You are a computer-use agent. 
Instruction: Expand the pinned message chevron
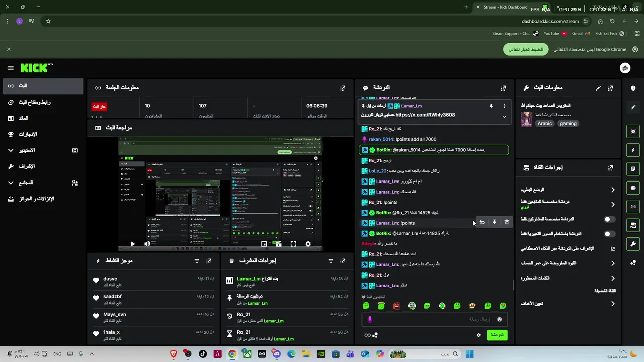pyautogui.click(x=504, y=117)
